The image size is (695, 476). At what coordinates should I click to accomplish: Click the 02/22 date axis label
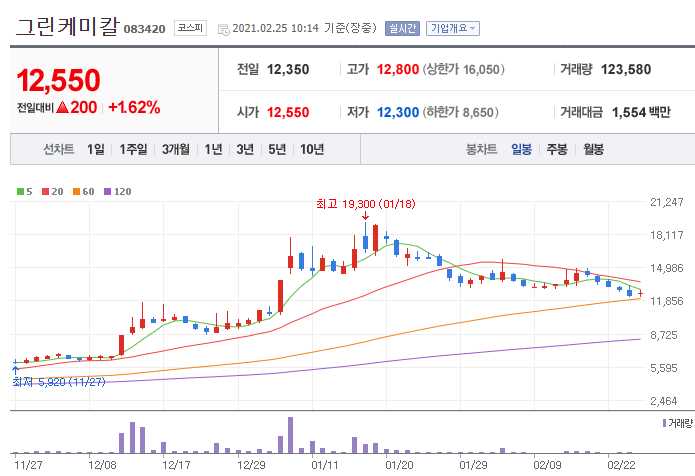pos(621,465)
